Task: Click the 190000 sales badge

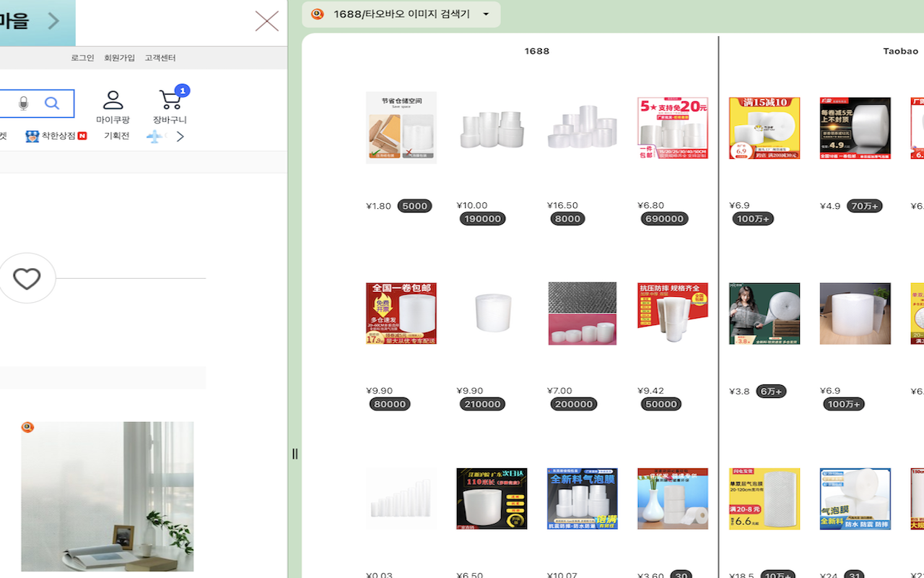Action: [x=482, y=219]
